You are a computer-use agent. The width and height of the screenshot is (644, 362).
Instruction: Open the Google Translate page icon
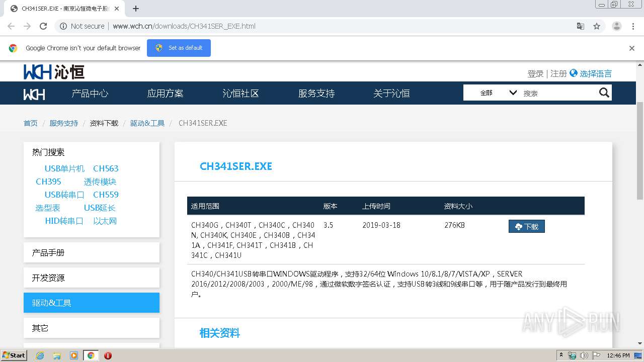point(581,26)
